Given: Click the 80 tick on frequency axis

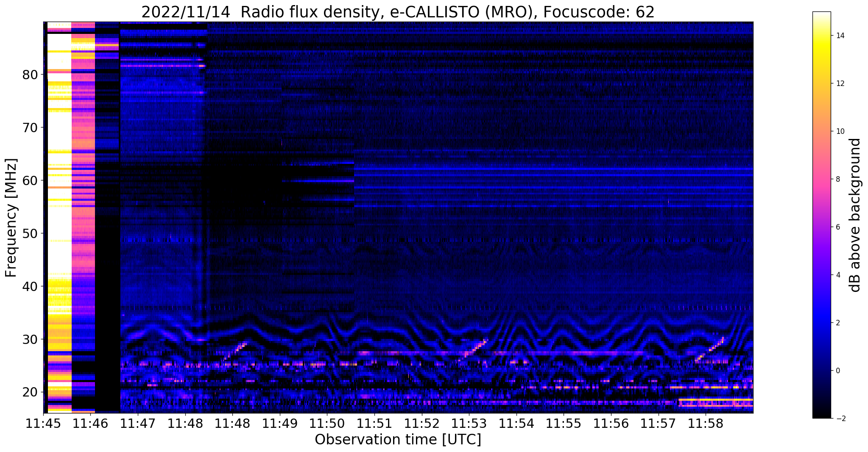Looking at the screenshot, I should (31, 75).
